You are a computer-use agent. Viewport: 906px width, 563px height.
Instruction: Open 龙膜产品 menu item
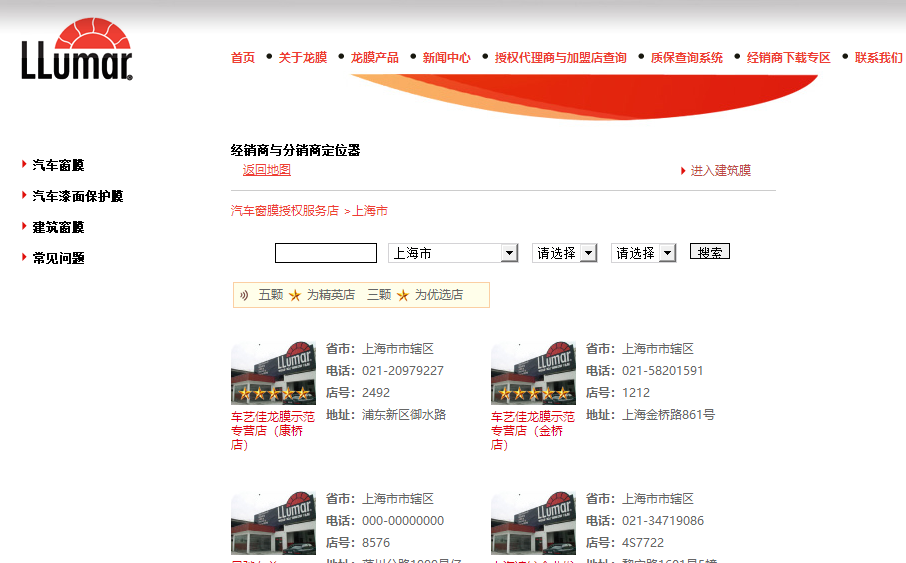pos(374,58)
